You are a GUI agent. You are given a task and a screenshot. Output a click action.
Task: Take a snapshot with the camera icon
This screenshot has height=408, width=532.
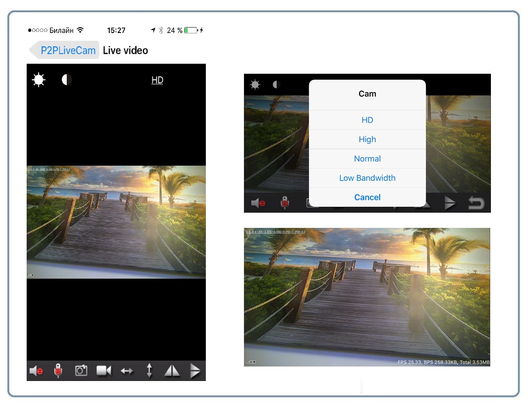click(x=81, y=370)
